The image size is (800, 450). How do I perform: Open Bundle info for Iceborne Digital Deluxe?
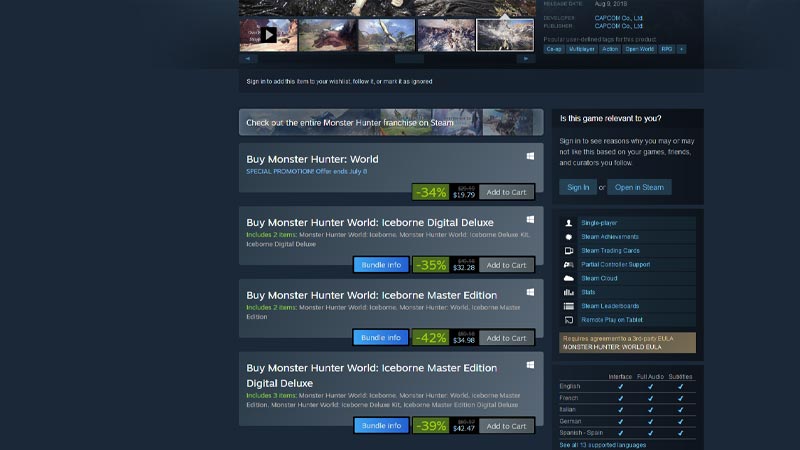[x=381, y=265]
